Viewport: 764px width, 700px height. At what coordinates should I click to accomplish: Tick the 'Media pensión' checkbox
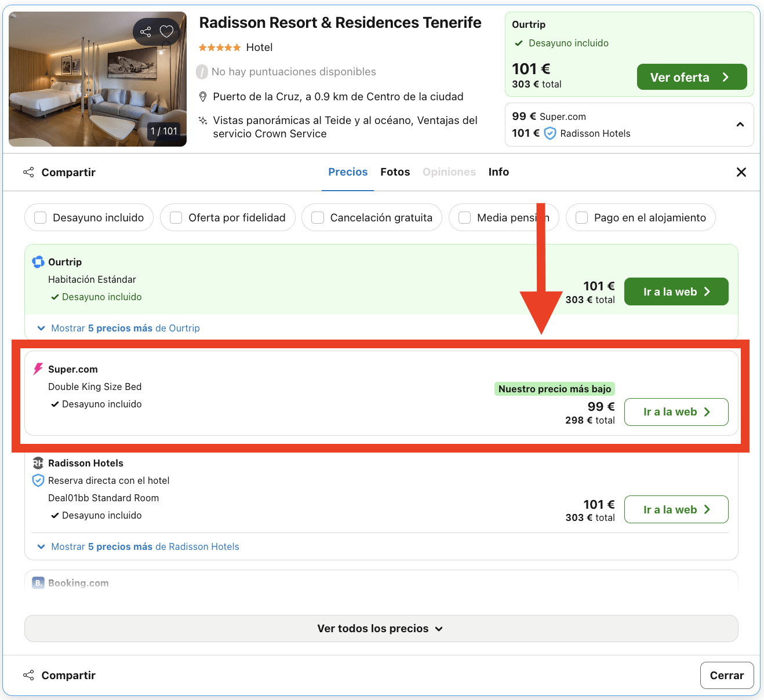(465, 218)
